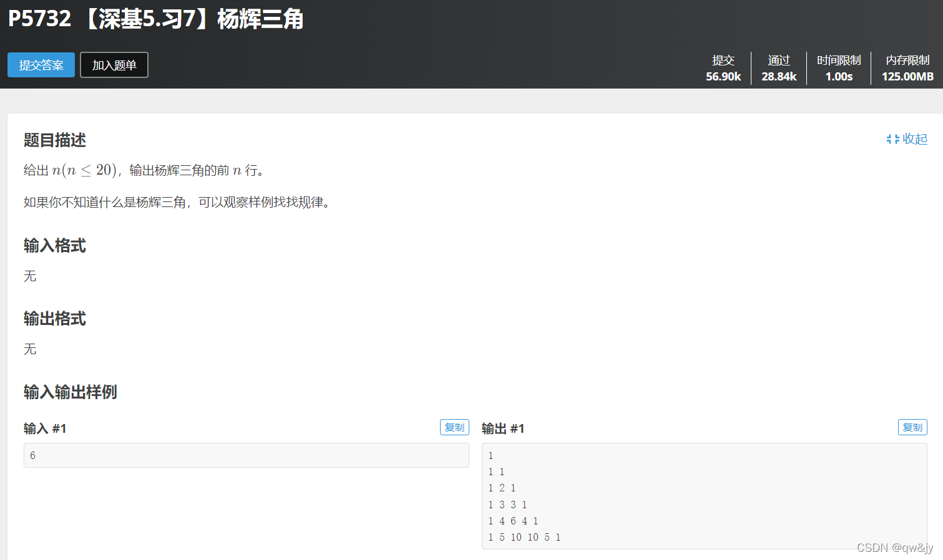943x560 pixels.
Task: Click the 通过 28.84k statistic
Action: (779, 68)
